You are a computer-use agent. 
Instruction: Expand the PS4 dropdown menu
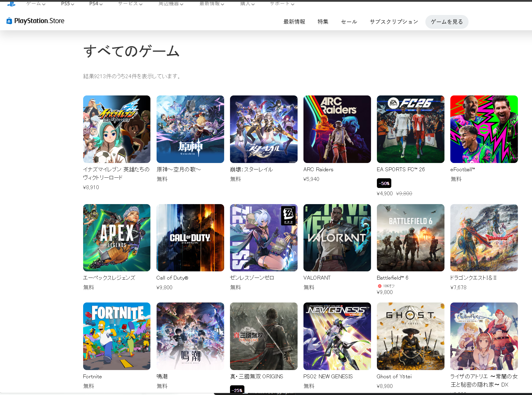(96, 4)
